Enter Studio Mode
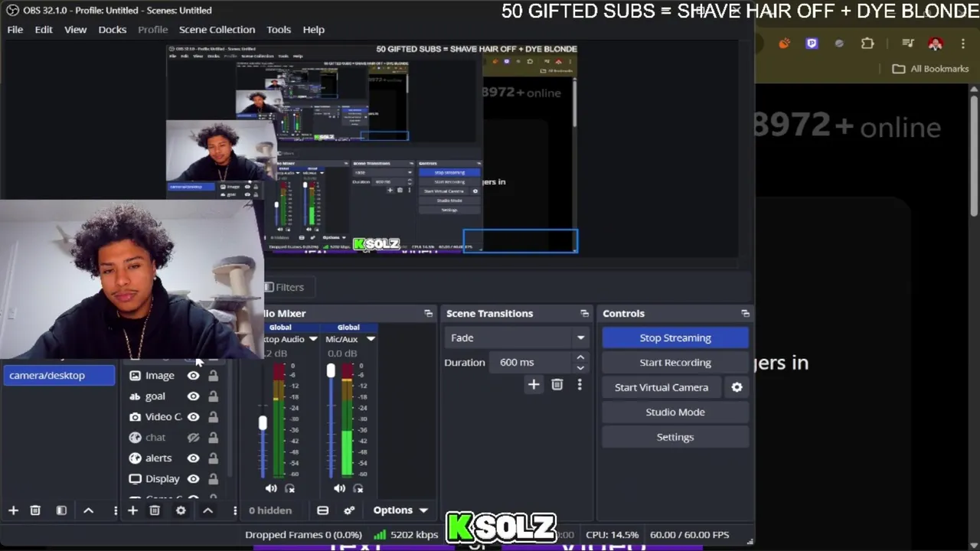 (x=675, y=412)
